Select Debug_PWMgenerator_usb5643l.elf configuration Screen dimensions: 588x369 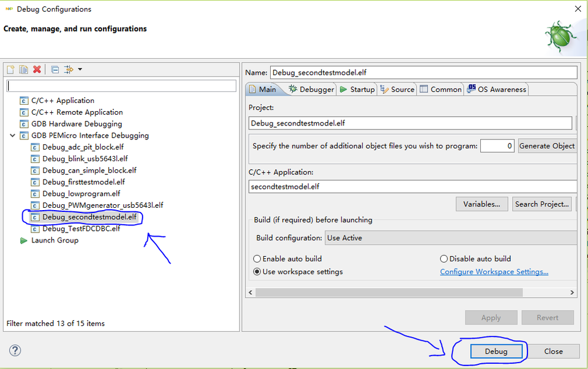point(103,205)
